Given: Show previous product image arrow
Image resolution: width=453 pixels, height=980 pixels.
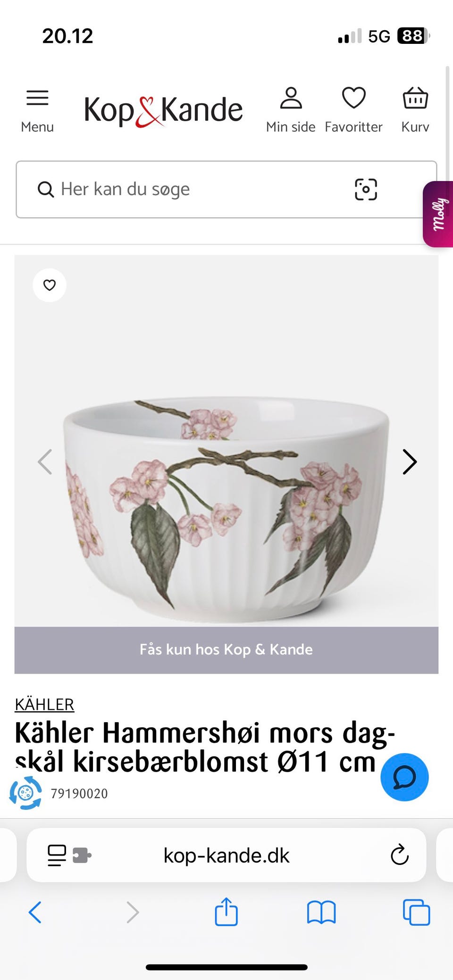Looking at the screenshot, I should 45,461.
